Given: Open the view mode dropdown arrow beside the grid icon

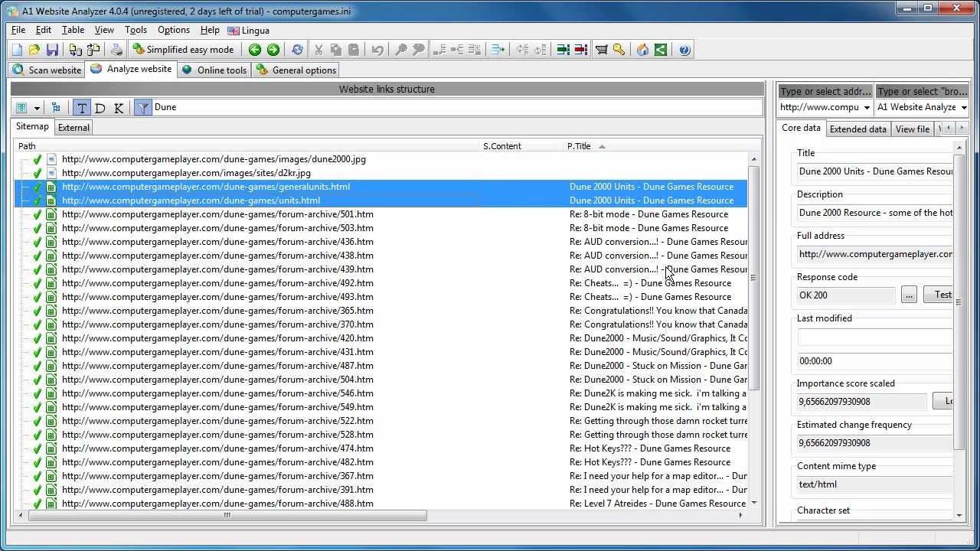Looking at the screenshot, I should click(x=36, y=108).
